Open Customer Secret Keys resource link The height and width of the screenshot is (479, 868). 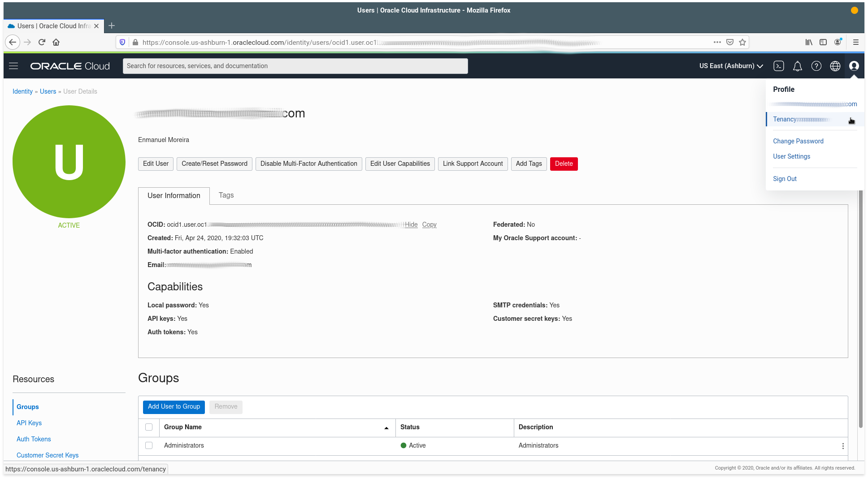pos(48,455)
